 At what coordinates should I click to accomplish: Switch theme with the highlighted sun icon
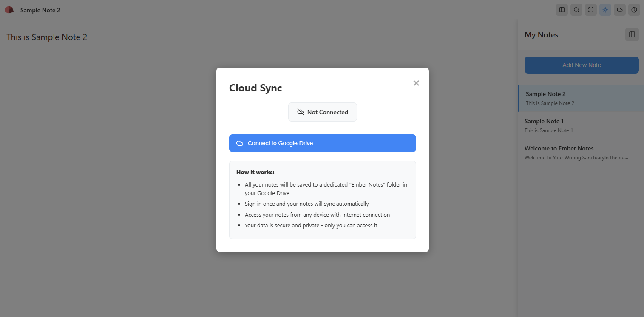(605, 9)
